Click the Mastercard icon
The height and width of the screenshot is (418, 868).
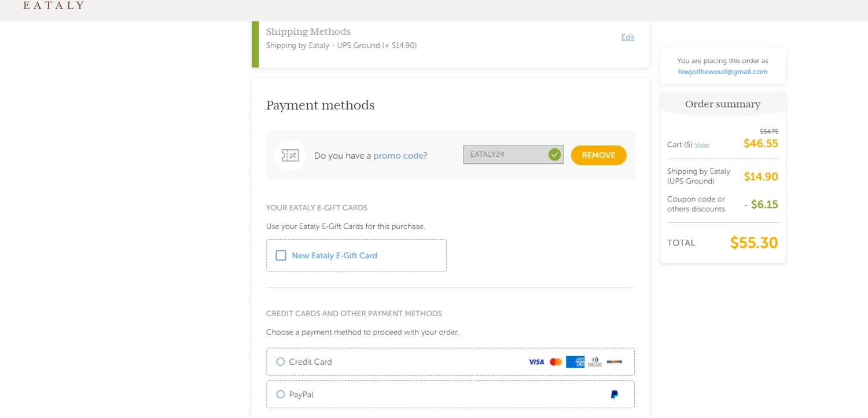(x=556, y=362)
